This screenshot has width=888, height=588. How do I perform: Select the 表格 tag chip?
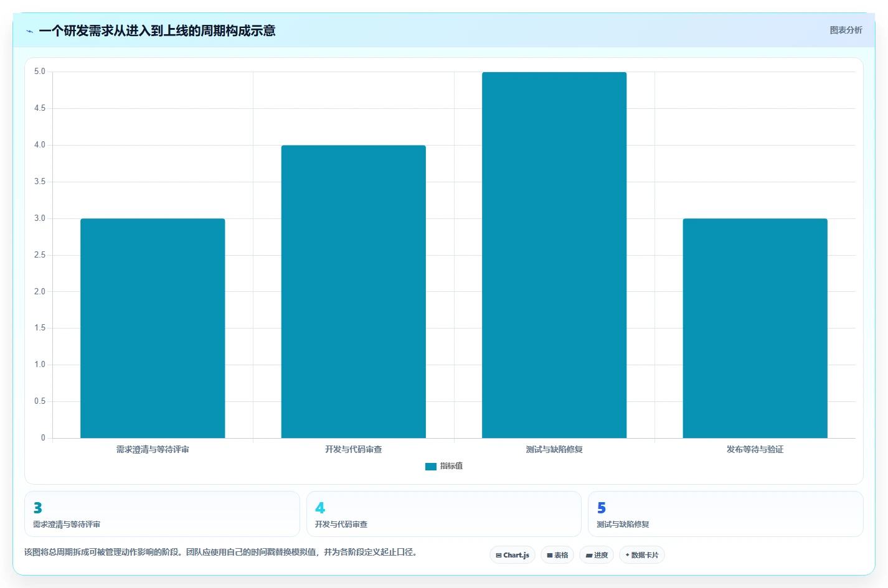pyautogui.click(x=557, y=555)
